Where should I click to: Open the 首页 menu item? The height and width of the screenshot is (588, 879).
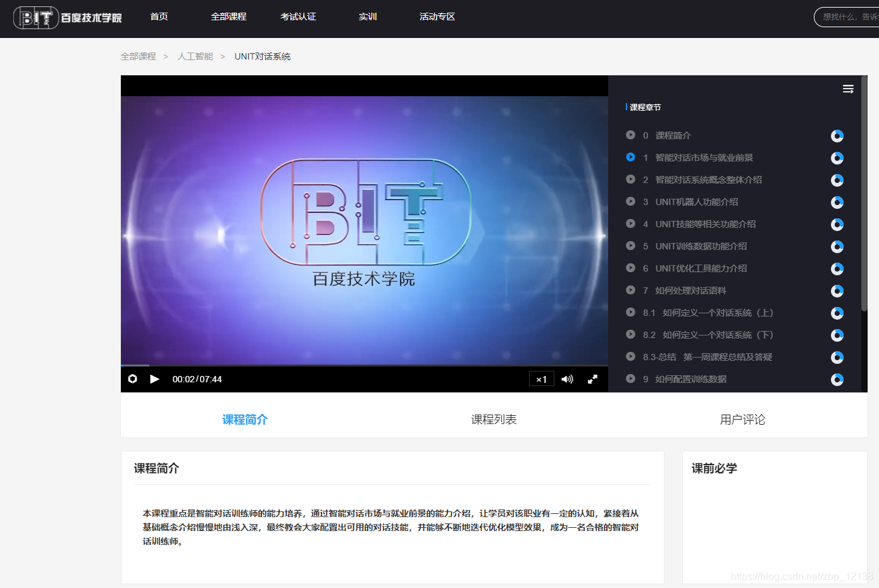click(159, 16)
